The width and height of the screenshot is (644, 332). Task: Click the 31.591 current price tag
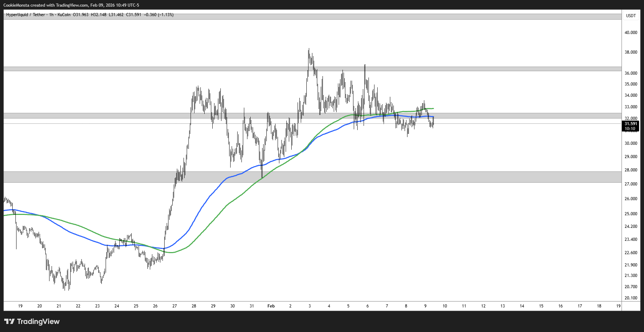point(630,124)
